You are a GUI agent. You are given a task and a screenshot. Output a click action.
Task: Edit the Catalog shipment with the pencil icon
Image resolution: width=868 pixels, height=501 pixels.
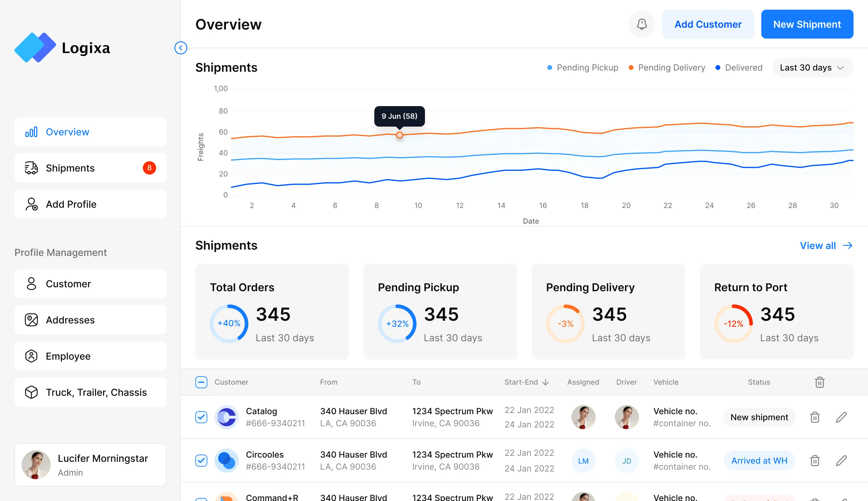pos(841,417)
